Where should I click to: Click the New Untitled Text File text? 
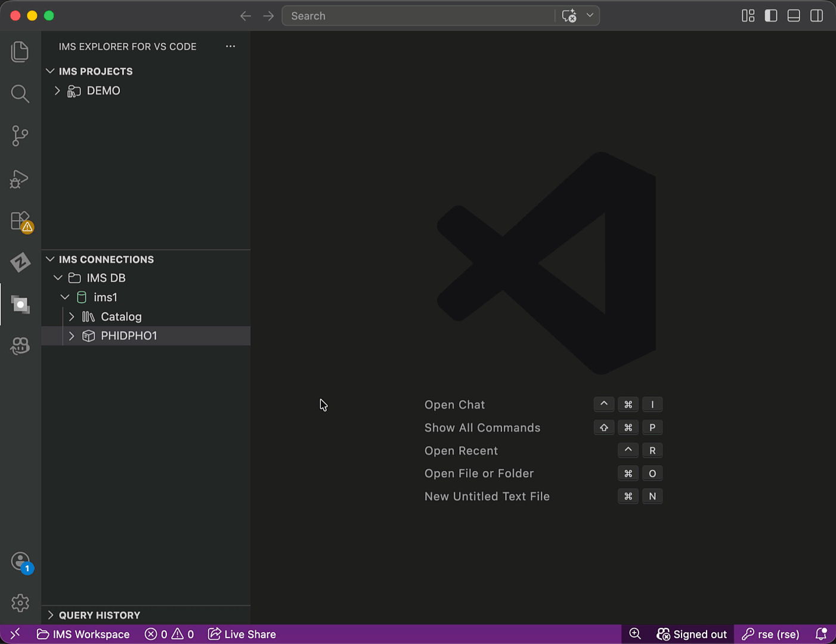(487, 496)
